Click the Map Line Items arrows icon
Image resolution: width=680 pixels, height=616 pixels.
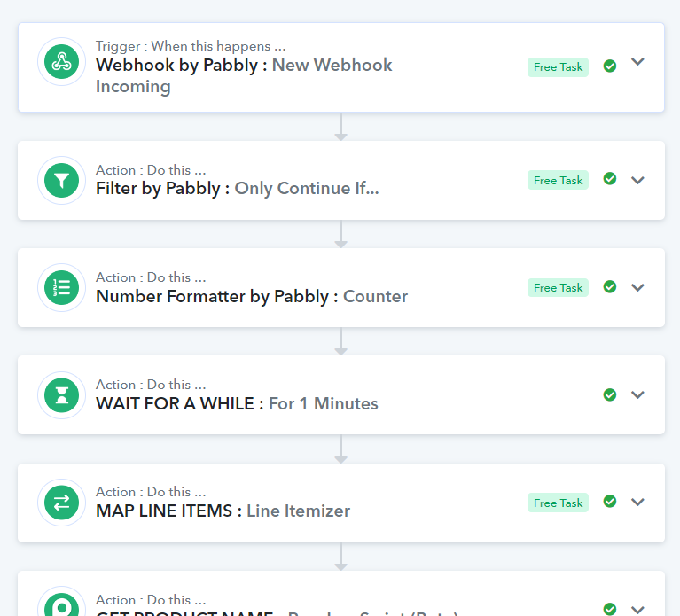(x=61, y=503)
